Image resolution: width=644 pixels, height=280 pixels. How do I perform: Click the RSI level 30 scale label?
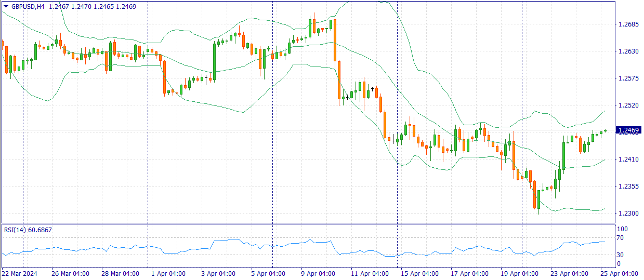[x=620, y=255]
